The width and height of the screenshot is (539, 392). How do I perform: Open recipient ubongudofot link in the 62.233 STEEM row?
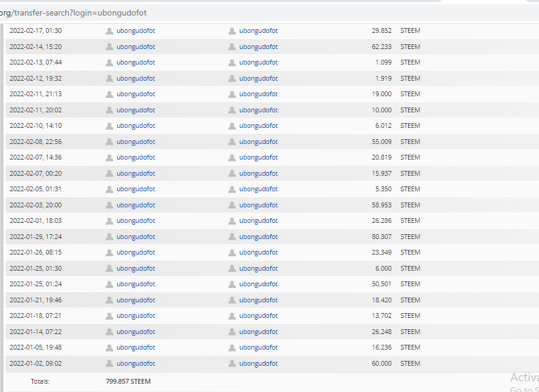pyautogui.click(x=258, y=47)
